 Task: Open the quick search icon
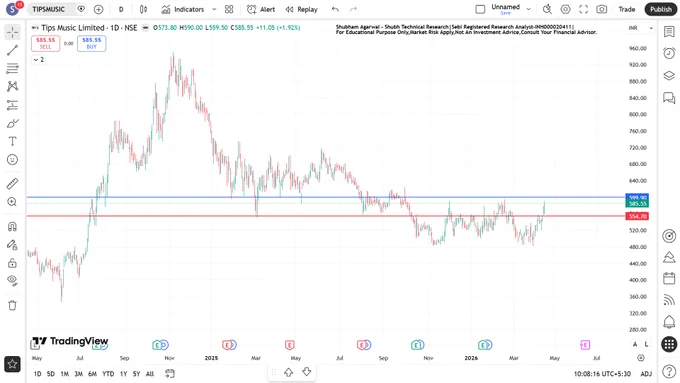tap(547, 9)
